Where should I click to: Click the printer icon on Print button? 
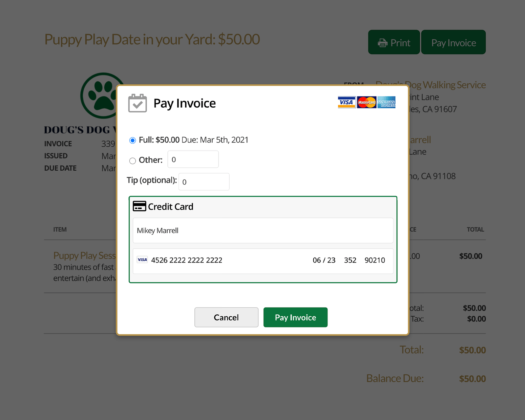pyautogui.click(x=383, y=43)
